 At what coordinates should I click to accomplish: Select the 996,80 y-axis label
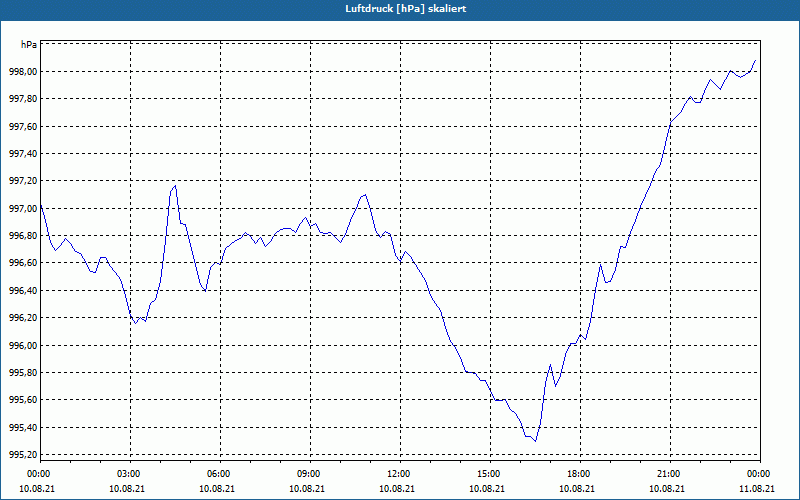pos(23,236)
